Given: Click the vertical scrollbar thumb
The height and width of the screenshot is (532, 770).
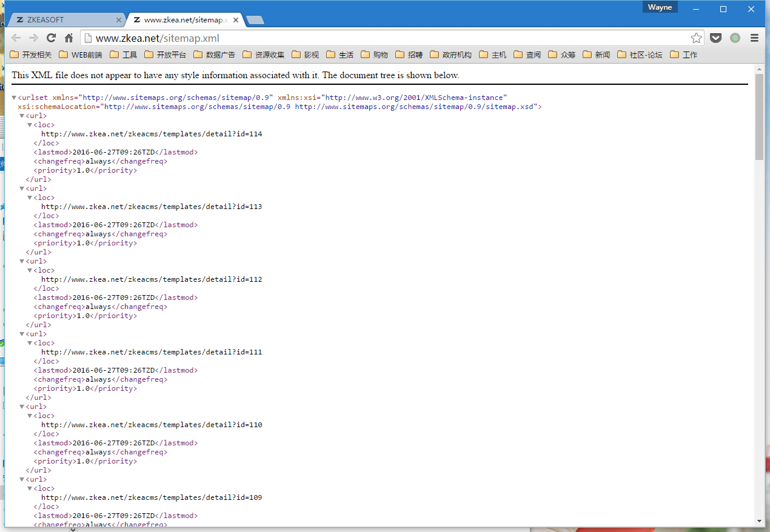Looking at the screenshot, I should point(759,117).
